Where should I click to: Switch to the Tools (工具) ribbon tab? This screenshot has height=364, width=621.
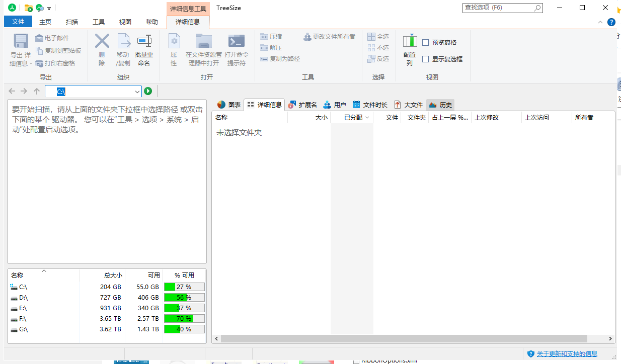pyautogui.click(x=99, y=22)
